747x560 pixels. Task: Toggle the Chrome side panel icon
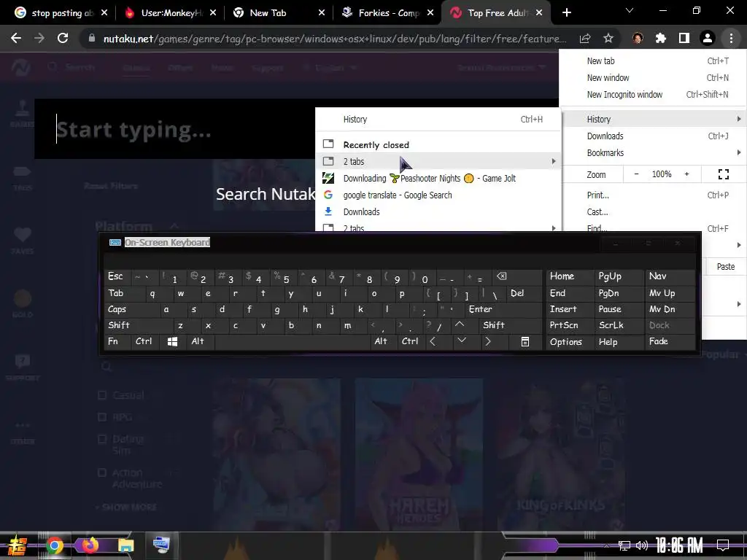coord(684,38)
